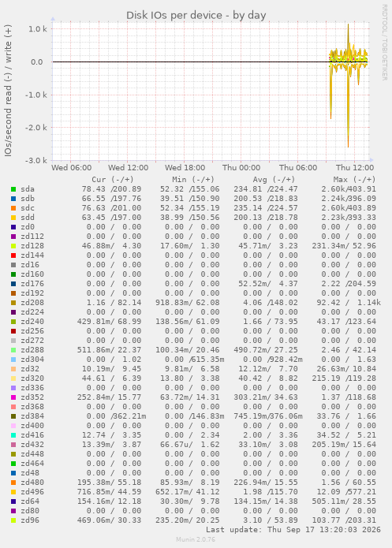Click the sdb legend color square
The image size is (392, 548).
[13, 199]
